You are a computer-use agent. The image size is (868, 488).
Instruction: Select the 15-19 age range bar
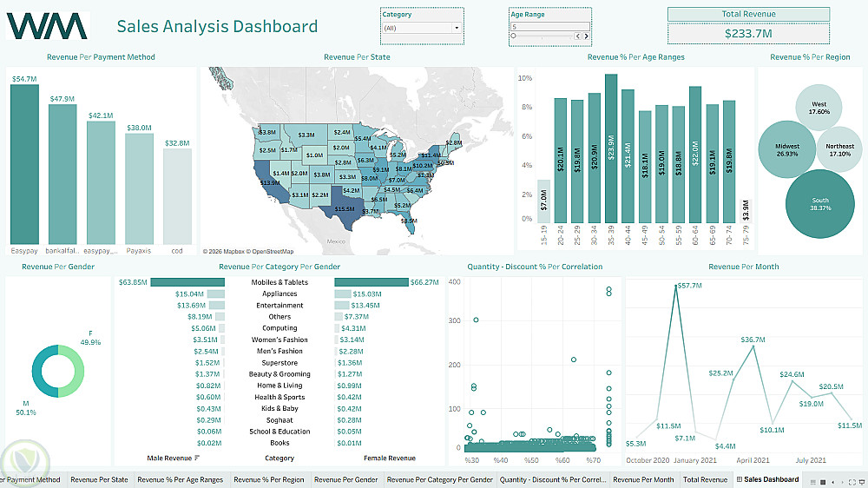[543, 201]
